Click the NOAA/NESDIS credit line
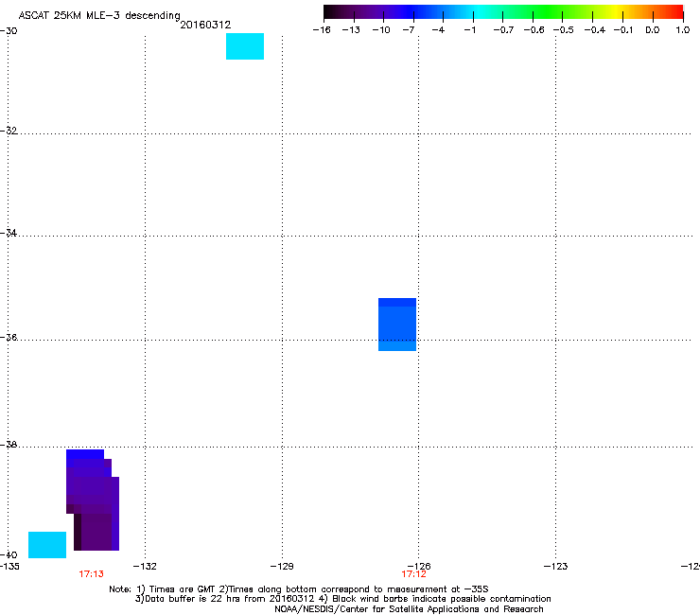 [x=409, y=609]
